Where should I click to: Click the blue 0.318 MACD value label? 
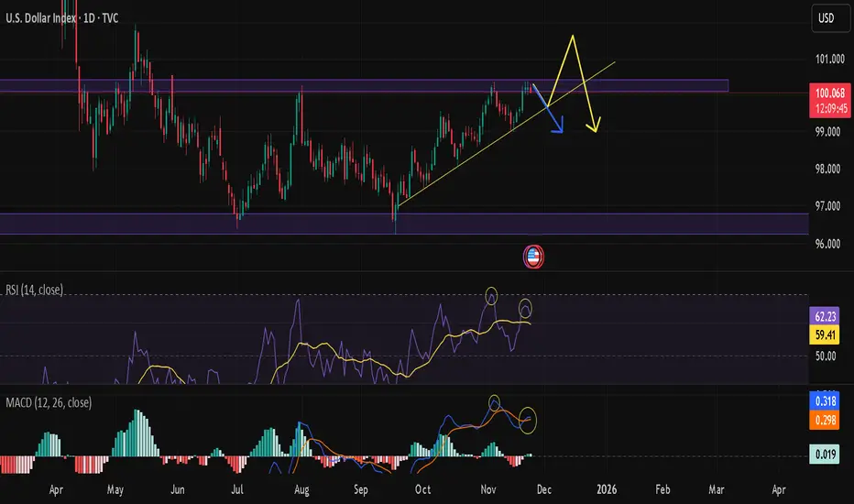tap(825, 401)
